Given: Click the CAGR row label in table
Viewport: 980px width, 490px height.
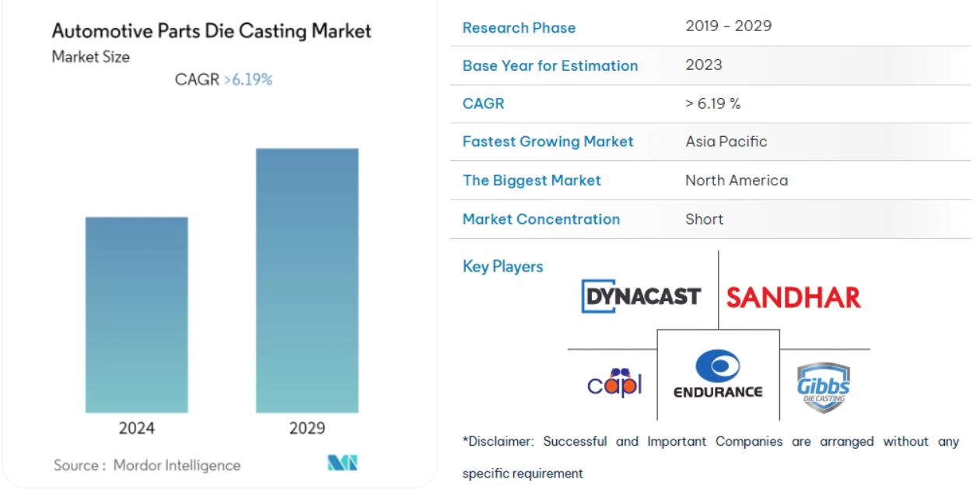Looking at the screenshot, I should coord(483,103).
